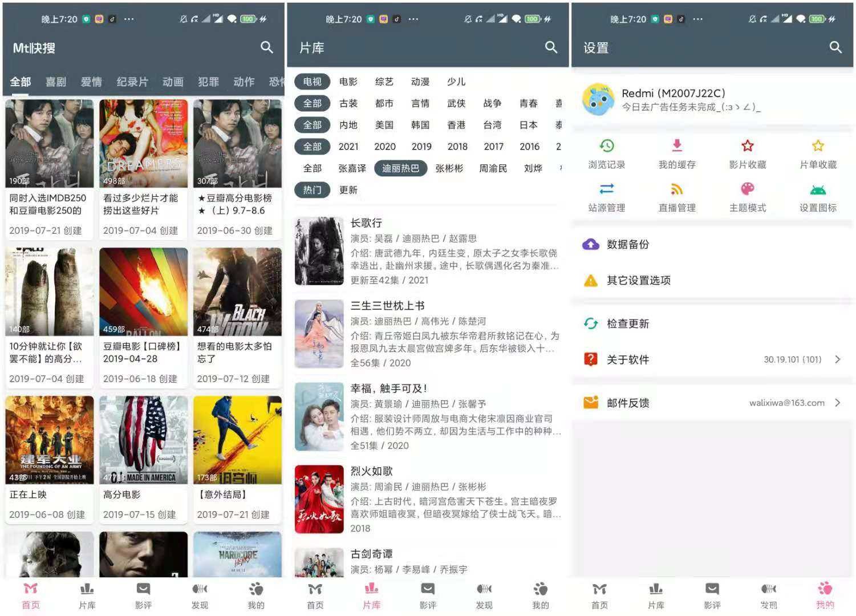Tap the Redmi profile avatar

598,99
